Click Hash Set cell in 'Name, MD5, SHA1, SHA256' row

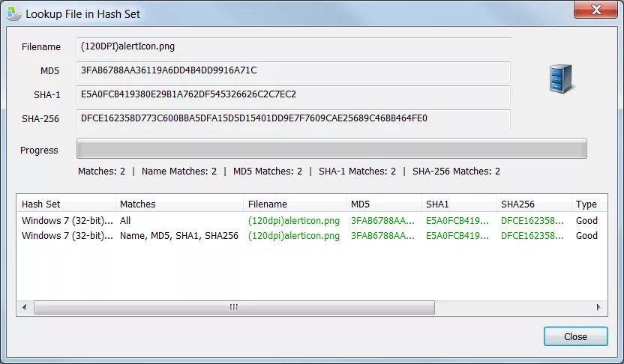click(x=67, y=236)
